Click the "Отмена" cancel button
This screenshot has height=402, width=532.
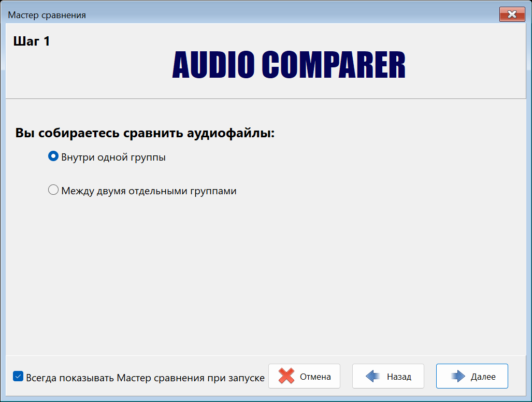point(304,376)
